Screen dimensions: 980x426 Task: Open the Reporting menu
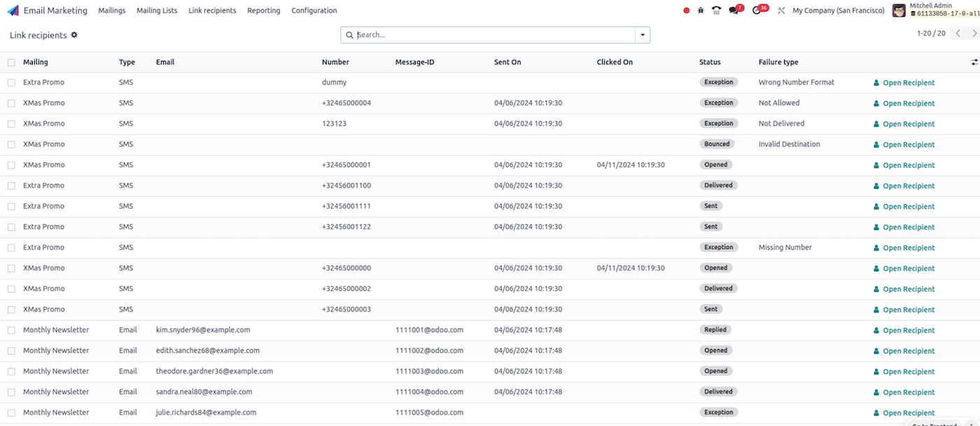[264, 10]
